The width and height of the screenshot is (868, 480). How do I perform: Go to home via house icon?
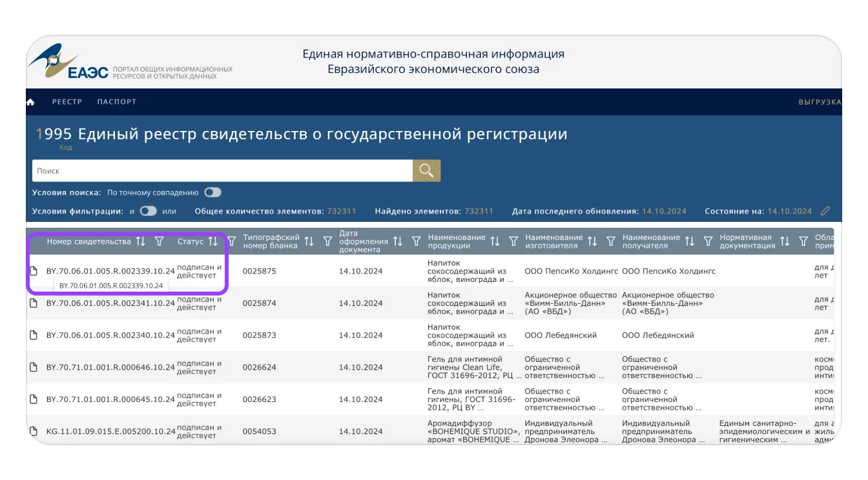coord(30,102)
